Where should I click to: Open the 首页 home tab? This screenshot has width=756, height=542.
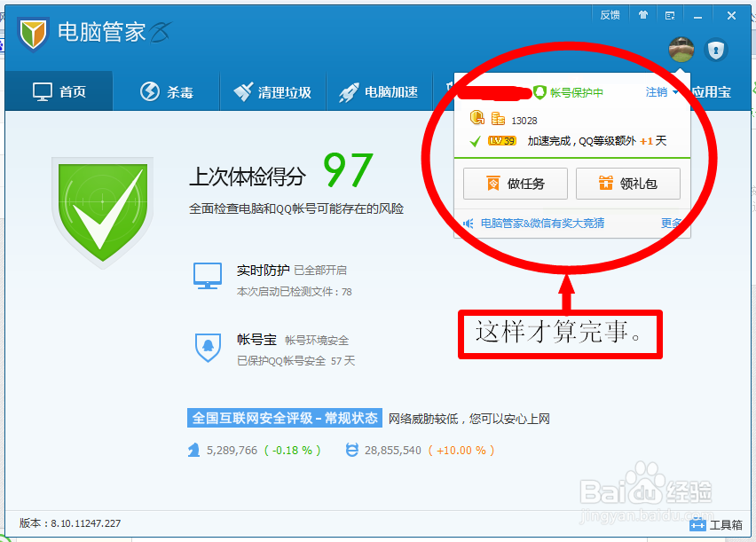click(x=59, y=91)
